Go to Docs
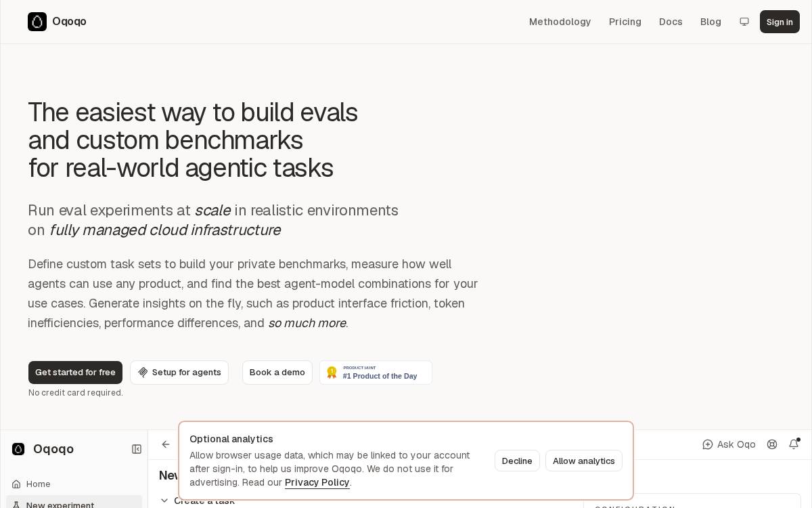Screen dimensions: 812x508 671,22
